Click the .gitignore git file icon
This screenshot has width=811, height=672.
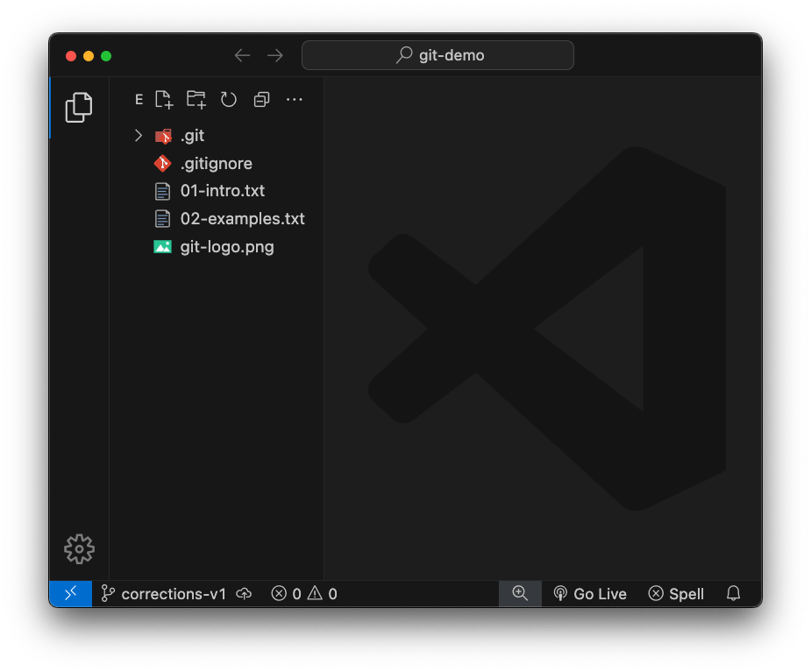pyautogui.click(x=162, y=163)
